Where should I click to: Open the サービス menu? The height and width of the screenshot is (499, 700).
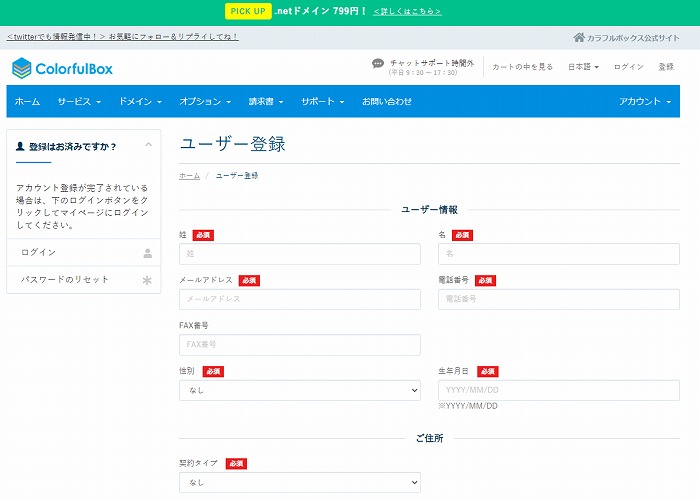[x=79, y=102]
